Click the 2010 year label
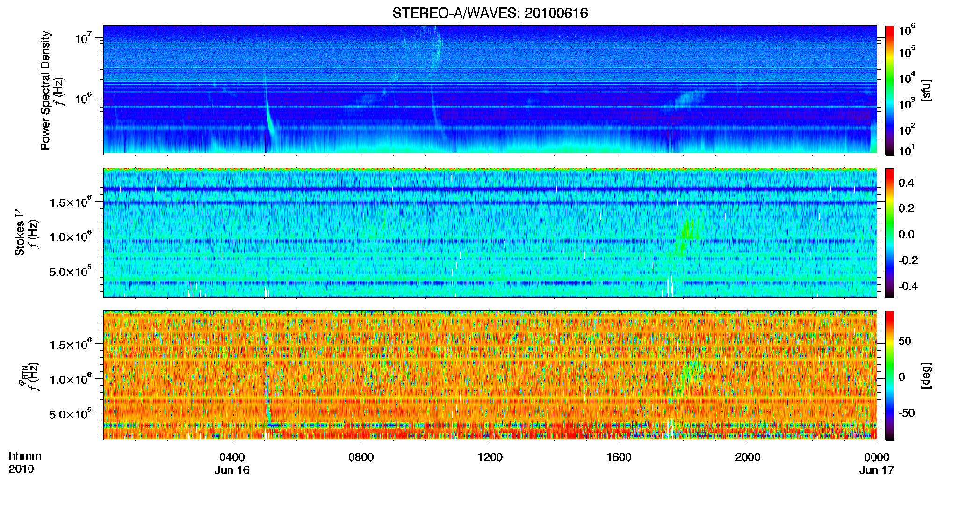980x505 pixels. (22, 469)
